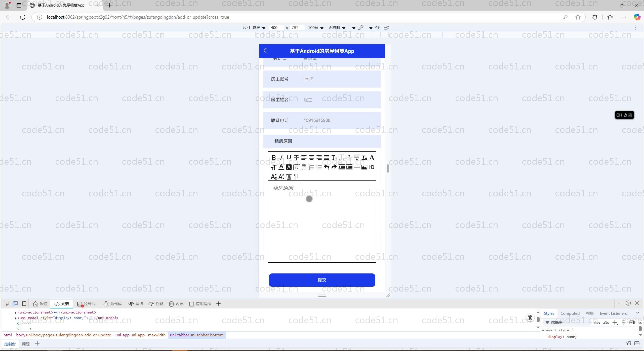
Task: Click the undo arrow in editor
Action: tap(326, 167)
